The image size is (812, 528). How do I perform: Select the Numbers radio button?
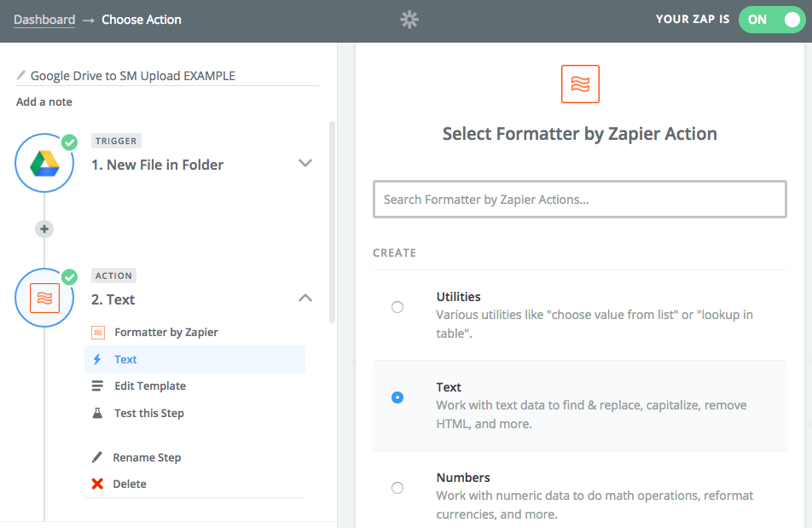(397, 488)
